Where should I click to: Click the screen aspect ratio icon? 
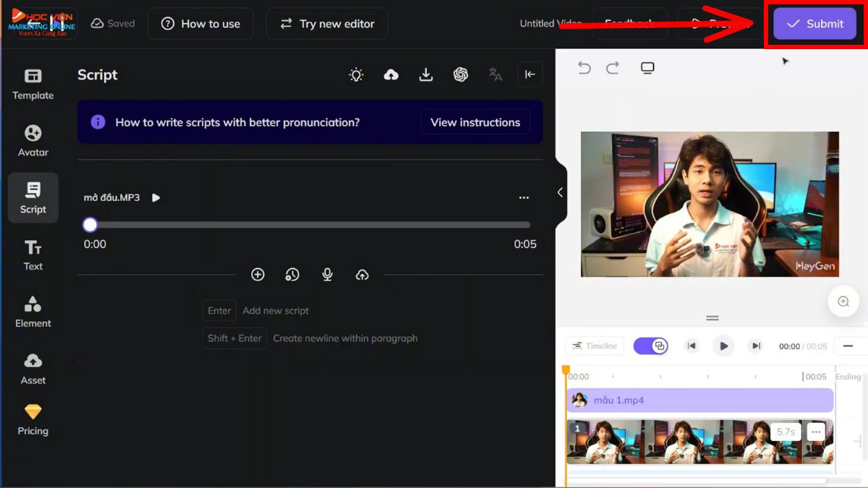tap(647, 68)
